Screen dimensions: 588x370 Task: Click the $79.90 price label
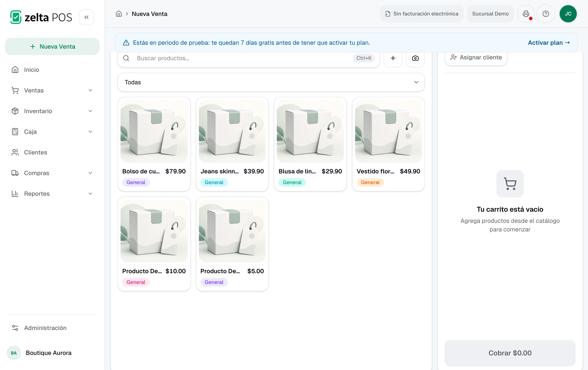(x=175, y=171)
